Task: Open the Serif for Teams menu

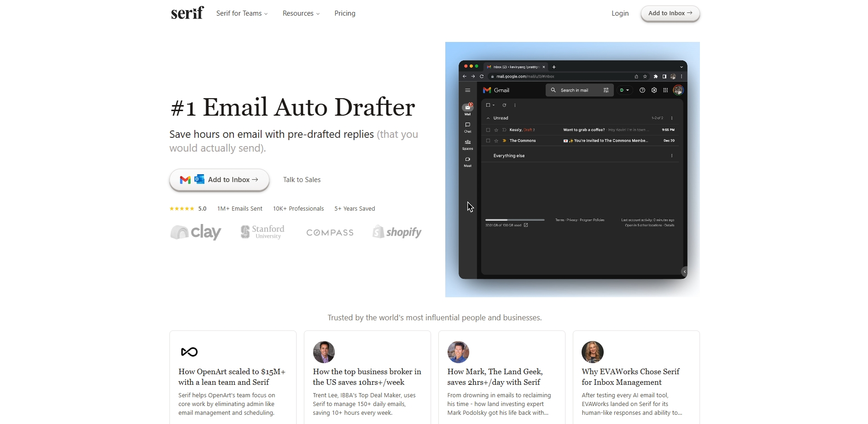Action: (242, 13)
